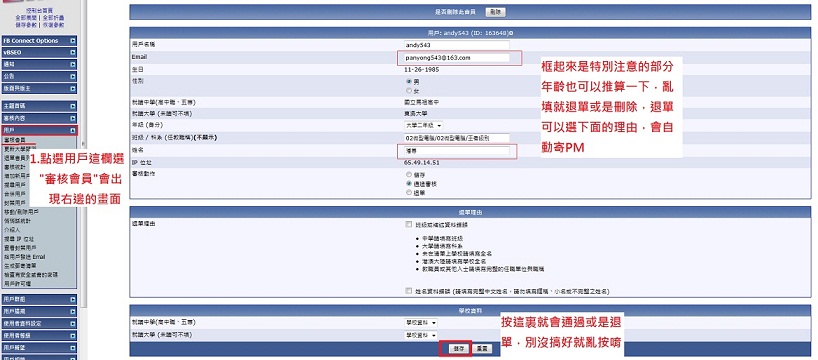Click the 班級/科系 input field
818x360 pixels.
(x=457, y=138)
